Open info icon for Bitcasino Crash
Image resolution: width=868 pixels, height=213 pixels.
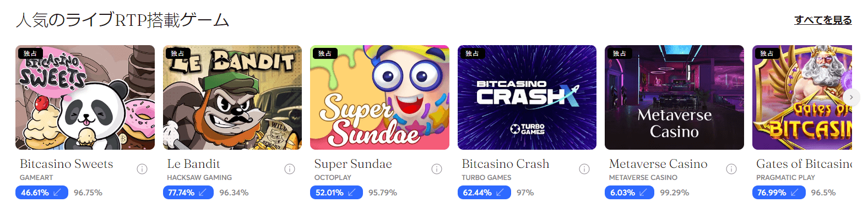pyautogui.click(x=584, y=169)
